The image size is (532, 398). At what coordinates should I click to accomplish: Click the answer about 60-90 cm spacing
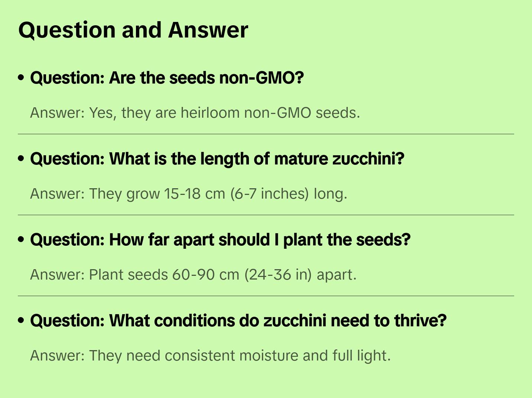[193, 275]
